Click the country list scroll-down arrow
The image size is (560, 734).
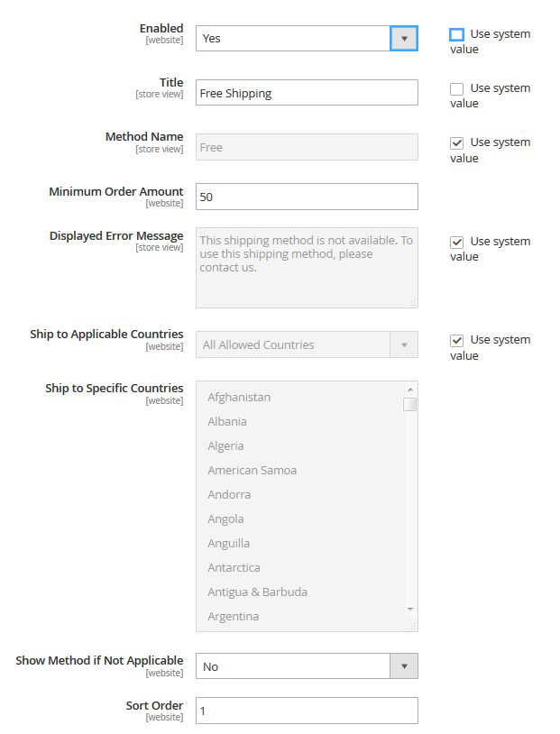410,609
